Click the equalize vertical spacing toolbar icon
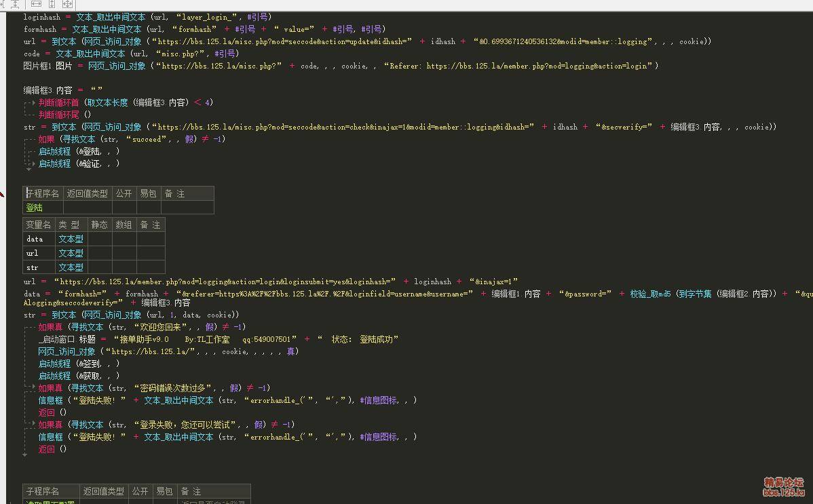Screen dimensions: 813x504 pyautogui.click(x=14, y=4)
